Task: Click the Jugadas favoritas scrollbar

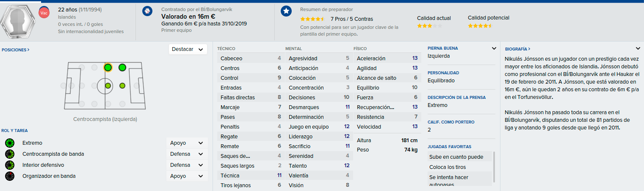Action: point(494,167)
